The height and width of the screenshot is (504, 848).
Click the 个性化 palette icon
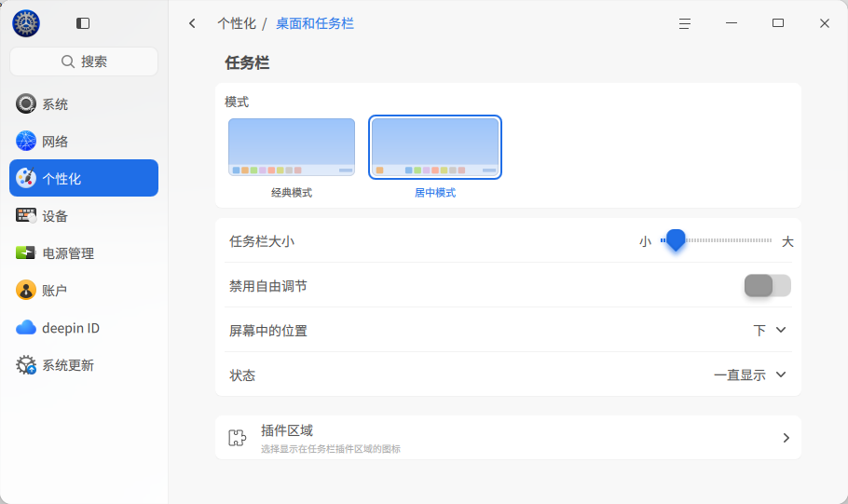tap(26, 178)
